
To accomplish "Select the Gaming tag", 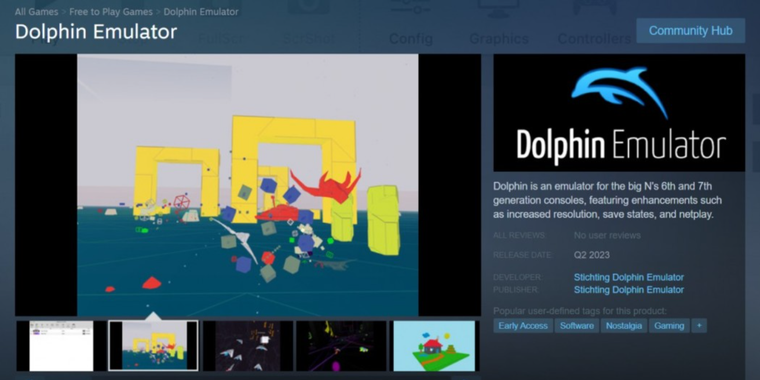I will (669, 326).
